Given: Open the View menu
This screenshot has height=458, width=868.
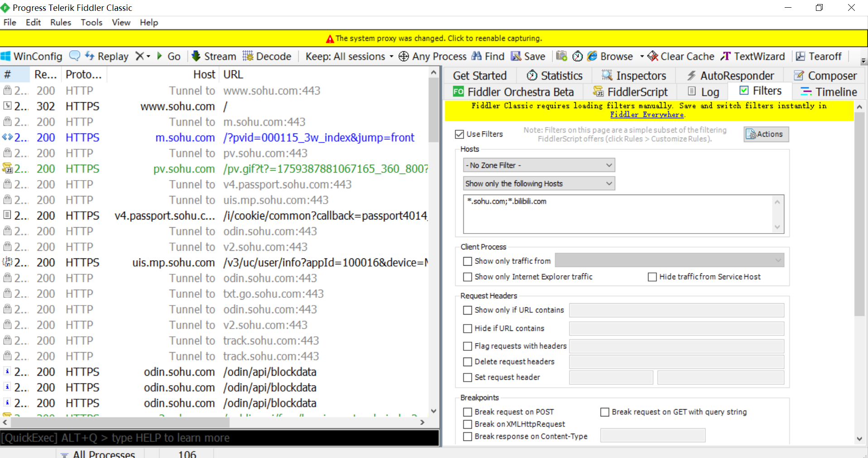Looking at the screenshot, I should click(121, 22).
